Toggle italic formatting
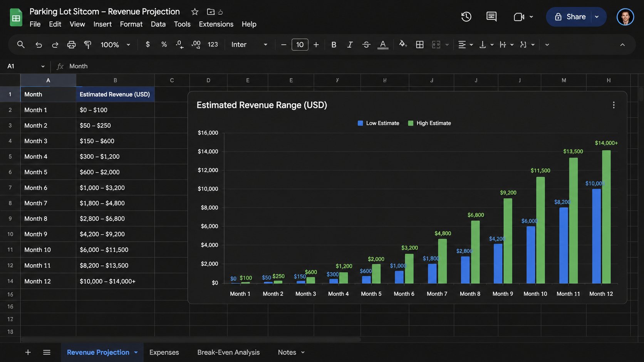The image size is (644, 362). click(350, 45)
